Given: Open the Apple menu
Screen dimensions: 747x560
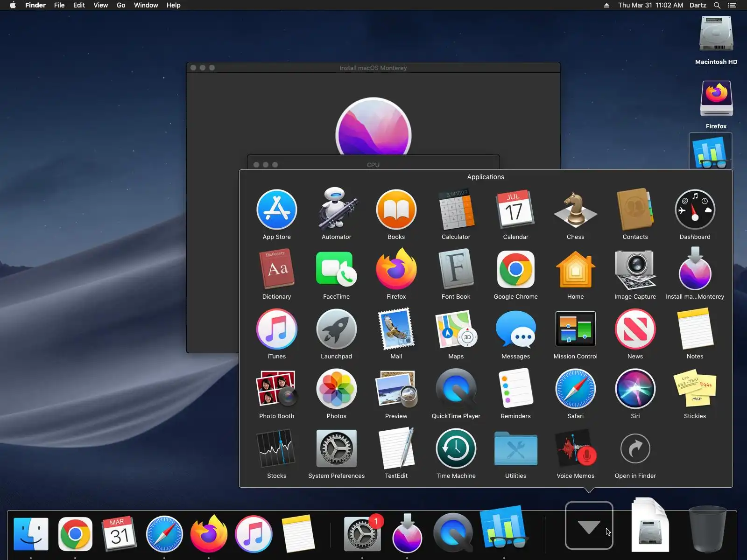Looking at the screenshot, I should (13, 5).
